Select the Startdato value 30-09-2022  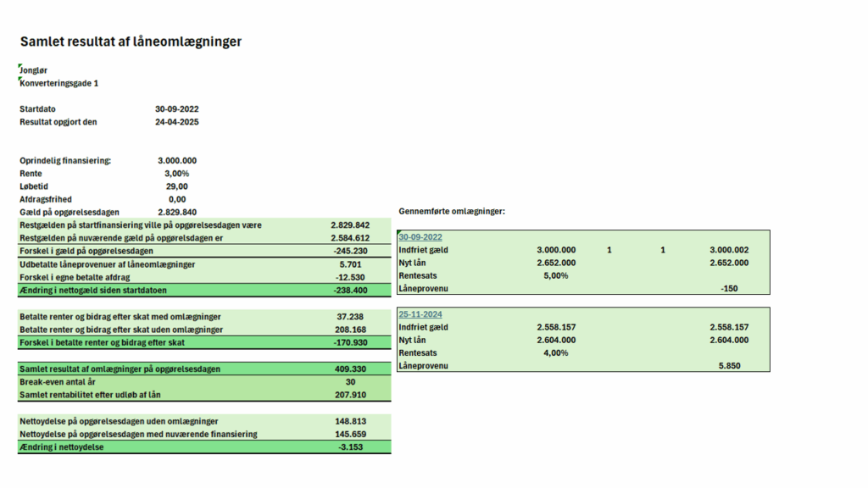tap(177, 109)
